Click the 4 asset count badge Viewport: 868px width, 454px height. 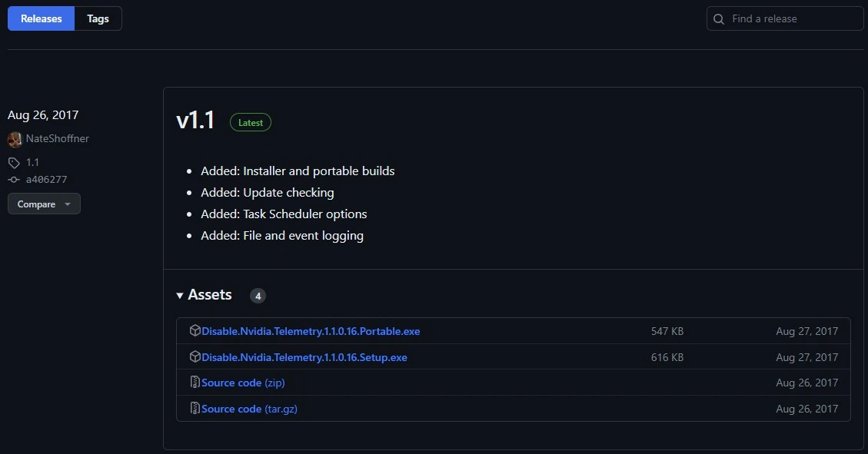258,295
